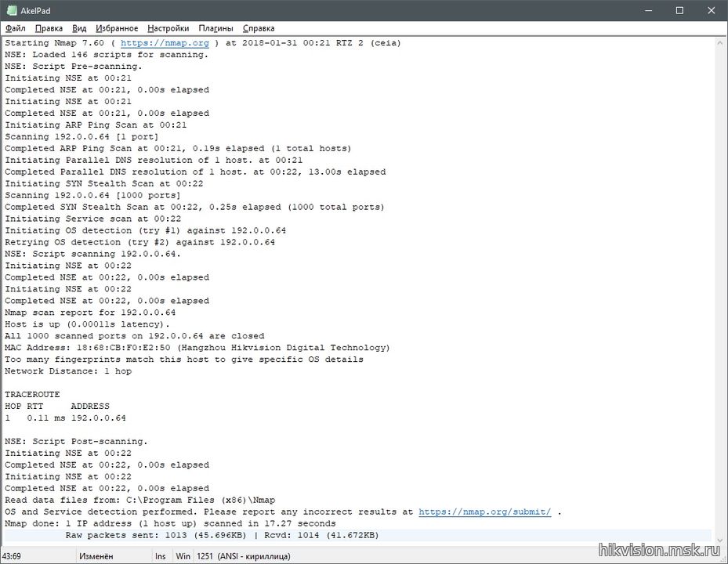Click the AkelPad title bar app icon
728x564 pixels.
[12, 10]
